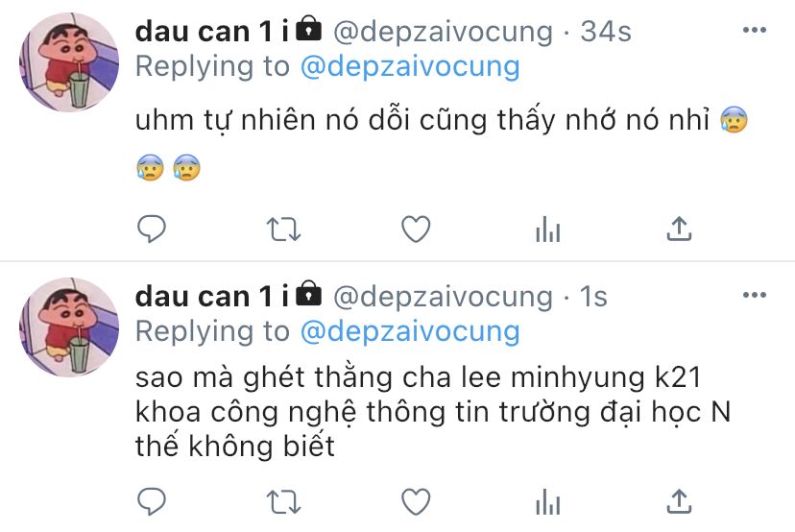The width and height of the screenshot is (795, 532).
Task: Like the first tweet about 'nhớ nó'
Action: click(416, 229)
